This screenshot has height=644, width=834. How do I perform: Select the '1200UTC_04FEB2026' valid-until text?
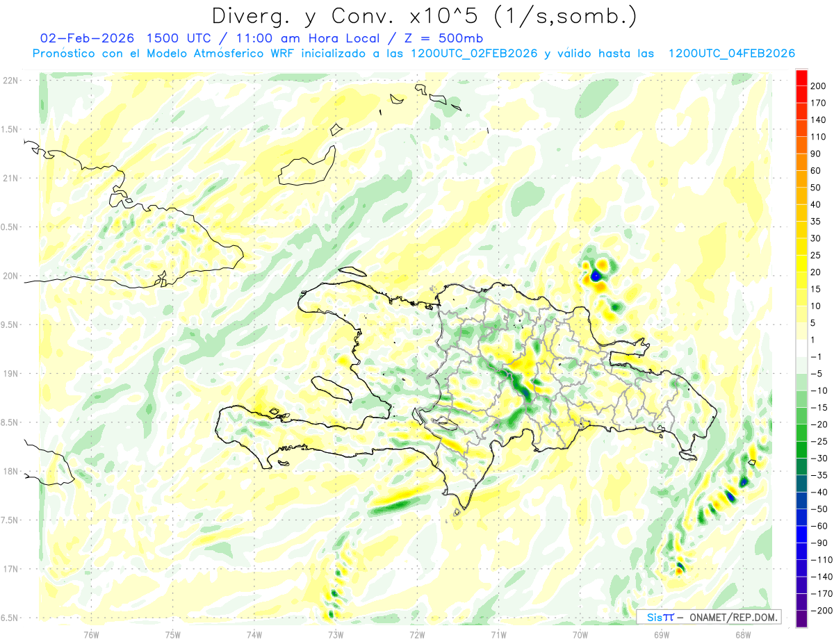pyautogui.click(x=731, y=53)
